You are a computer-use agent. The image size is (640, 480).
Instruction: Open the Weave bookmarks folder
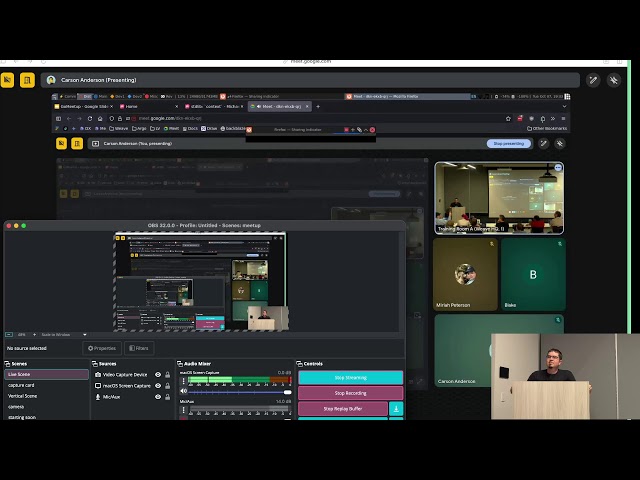pos(118,129)
